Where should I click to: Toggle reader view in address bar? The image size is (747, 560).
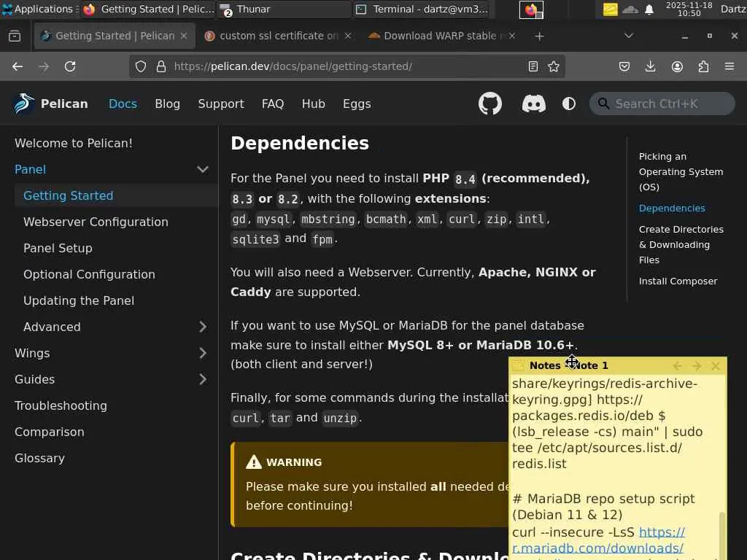coord(533,66)
